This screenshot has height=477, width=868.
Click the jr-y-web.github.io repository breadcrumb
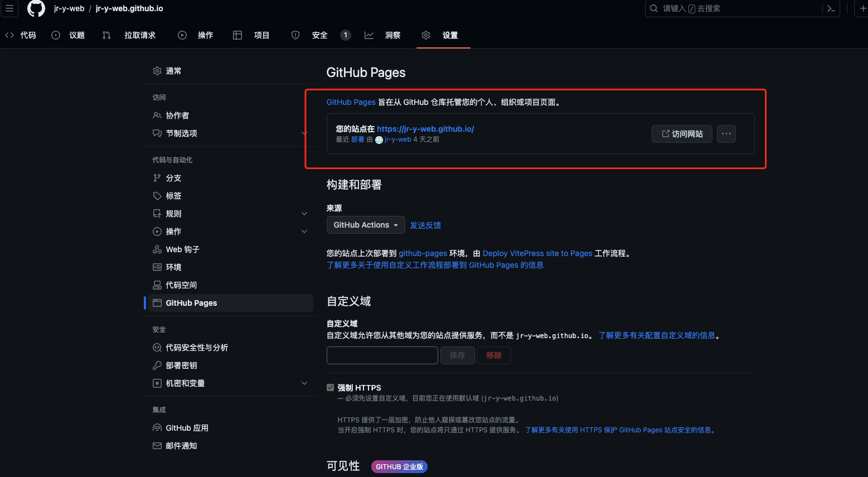click(x=129, y=8)
